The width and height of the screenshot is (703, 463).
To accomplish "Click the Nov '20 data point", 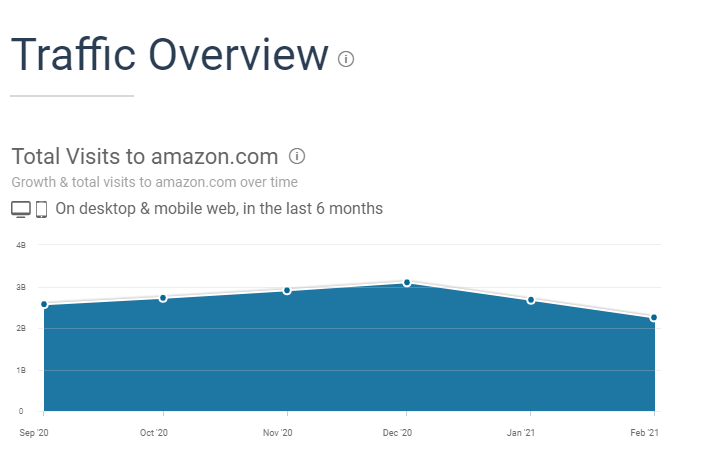I will pyautogui.click(x=287, y=291).
